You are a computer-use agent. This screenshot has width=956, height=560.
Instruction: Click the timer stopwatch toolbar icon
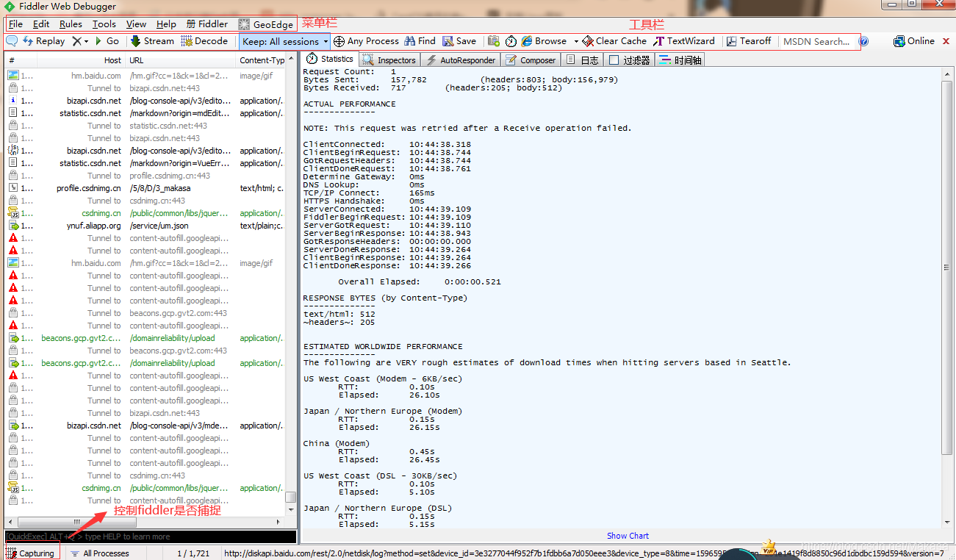pos(511,41)
